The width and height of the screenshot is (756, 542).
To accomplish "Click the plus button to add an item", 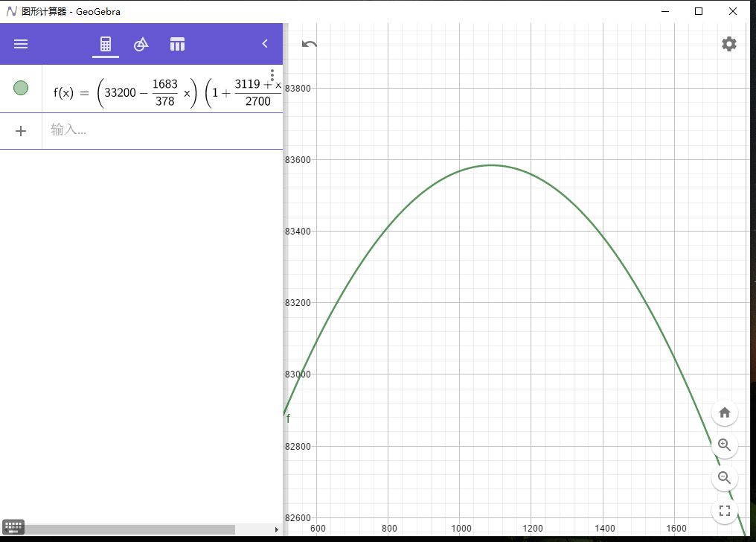I will click(x=21, y=131).
